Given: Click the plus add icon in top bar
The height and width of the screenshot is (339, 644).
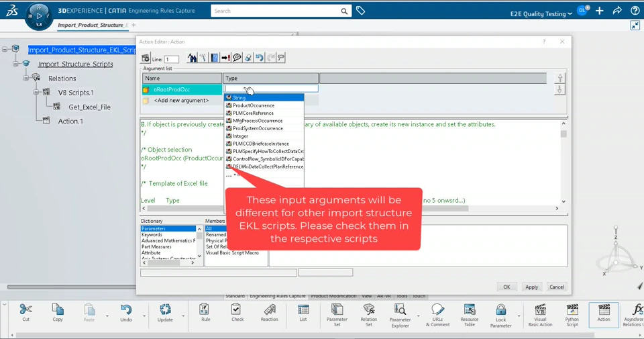Looking at the screenshot, I should (x=599, y=11).
